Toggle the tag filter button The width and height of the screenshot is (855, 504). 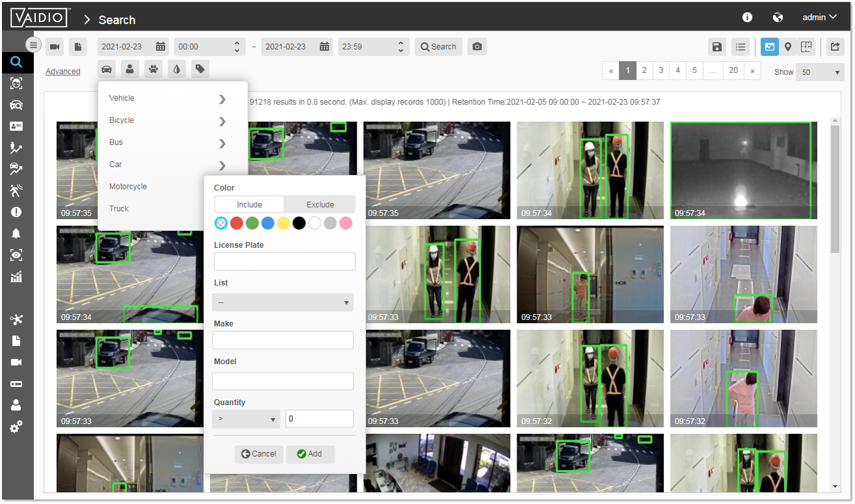[x=200, y=69]
